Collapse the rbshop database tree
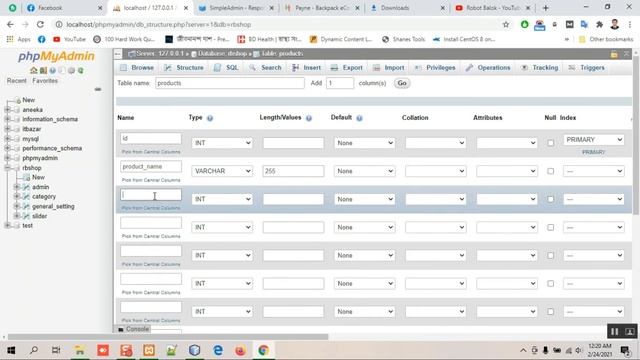The image size is (640, 360). (7, 168)
